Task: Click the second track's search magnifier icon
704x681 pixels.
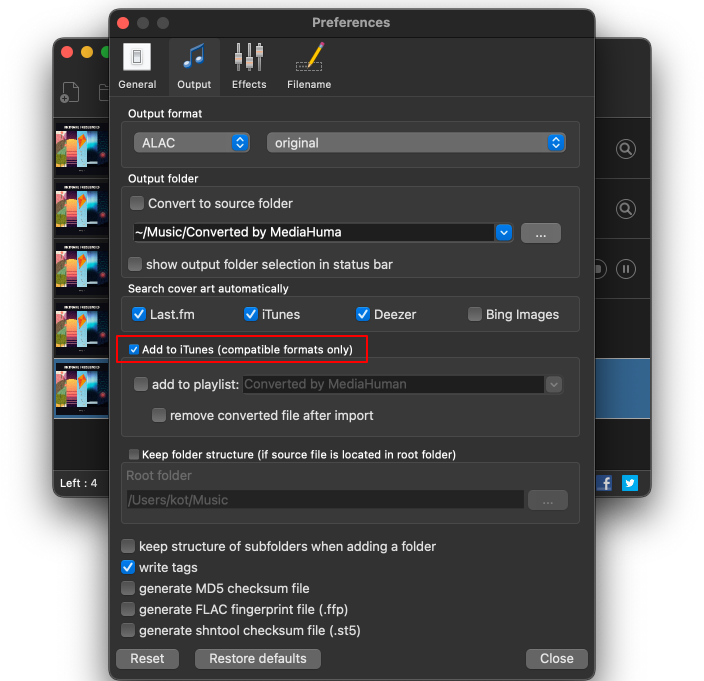Action: pos(626,209)
